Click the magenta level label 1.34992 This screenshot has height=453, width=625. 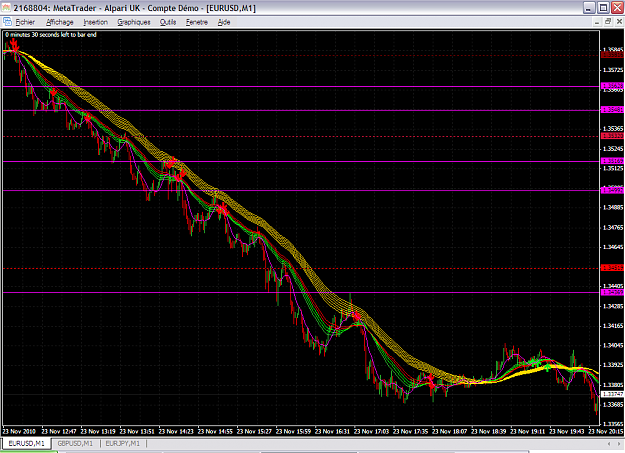(x=612, y=190)
